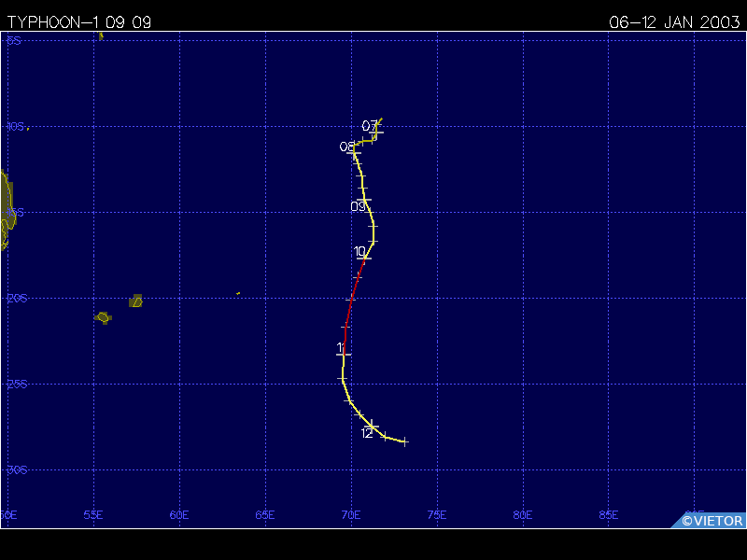Select the "11" day label on the track
Viewport: 747px width, 560px height.
tap(341, 347)
